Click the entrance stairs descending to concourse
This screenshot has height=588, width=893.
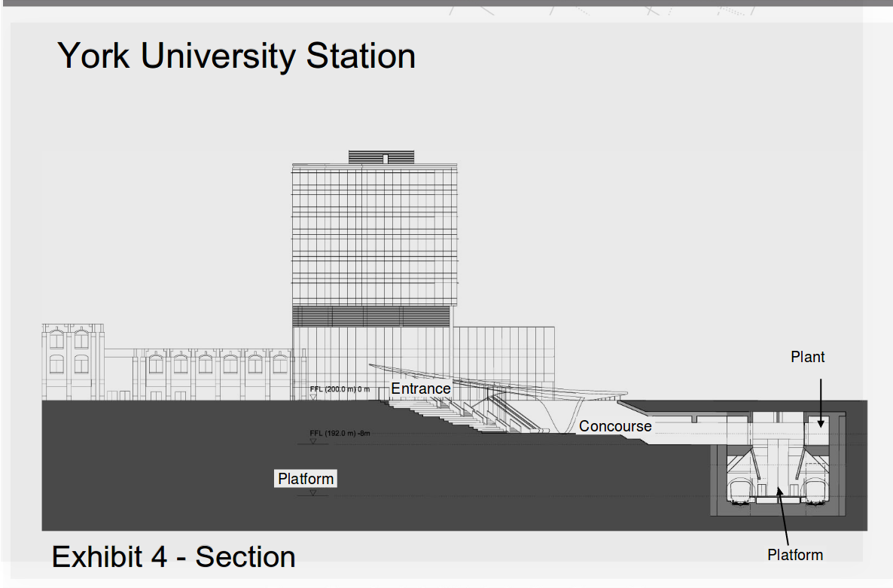tap(444, 414)
